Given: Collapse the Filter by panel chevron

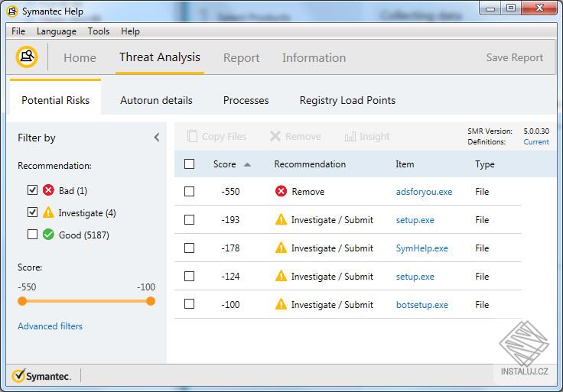Looking at the screenshot, I should coord(157,138).
